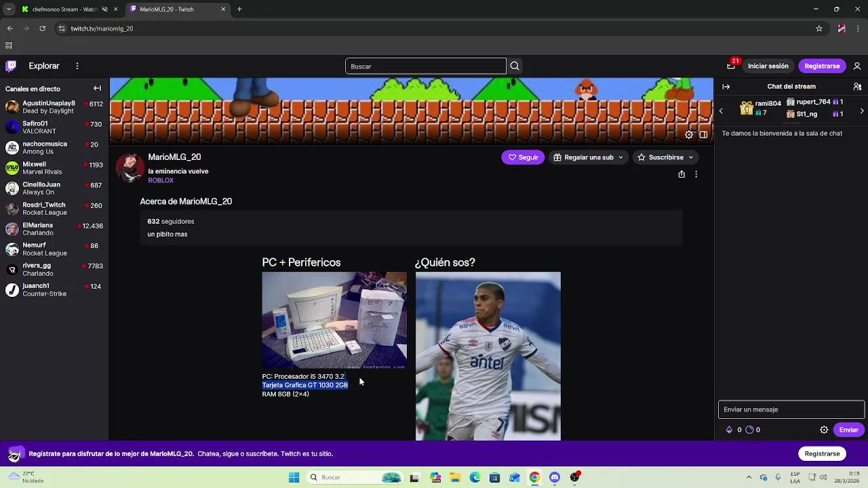Viewport: 868px width, 488px height.
Task: Collapse the chat panel arrow
Action: point(726,86)
